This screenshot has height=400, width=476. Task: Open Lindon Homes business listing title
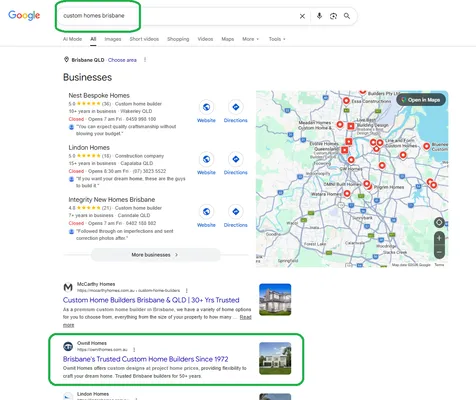(89, 147)
